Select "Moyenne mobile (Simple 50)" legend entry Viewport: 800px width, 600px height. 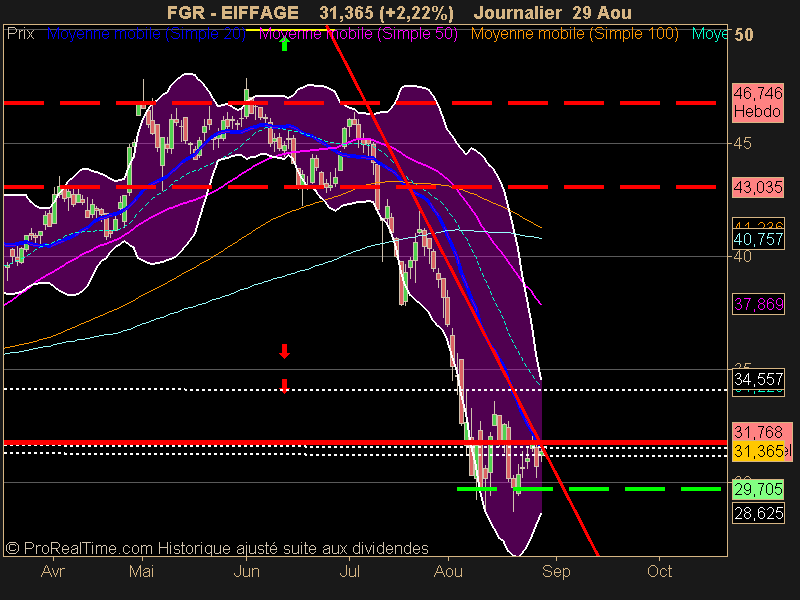click(x=358, y=34)
